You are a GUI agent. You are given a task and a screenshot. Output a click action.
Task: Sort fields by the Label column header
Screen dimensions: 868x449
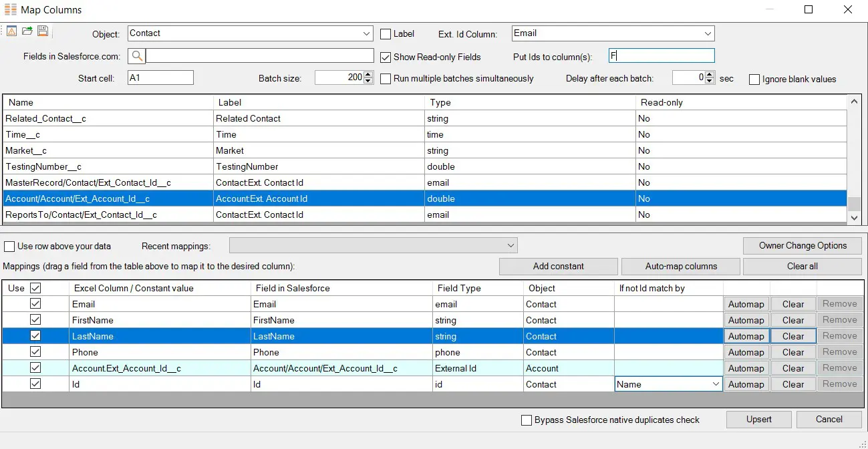point(319,103)
